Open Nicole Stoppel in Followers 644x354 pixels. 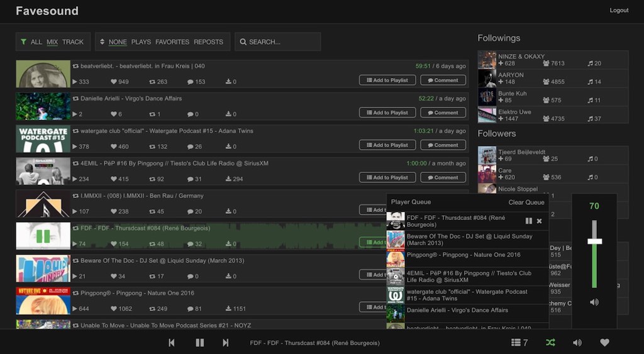pos(518,189)
